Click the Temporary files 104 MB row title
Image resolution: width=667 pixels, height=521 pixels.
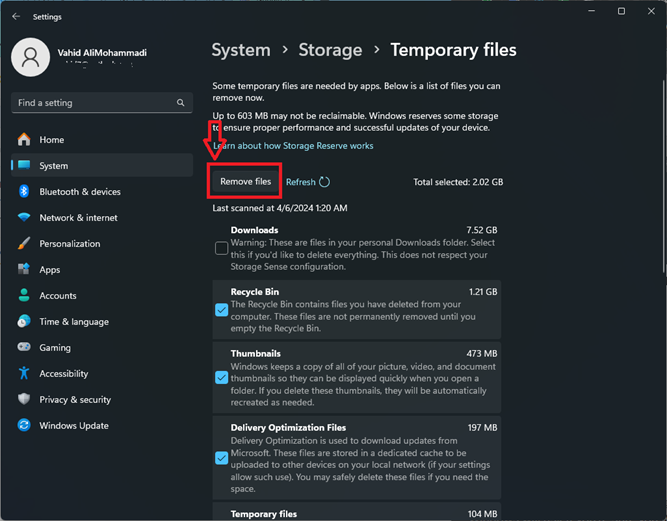[x=264, y=514]
